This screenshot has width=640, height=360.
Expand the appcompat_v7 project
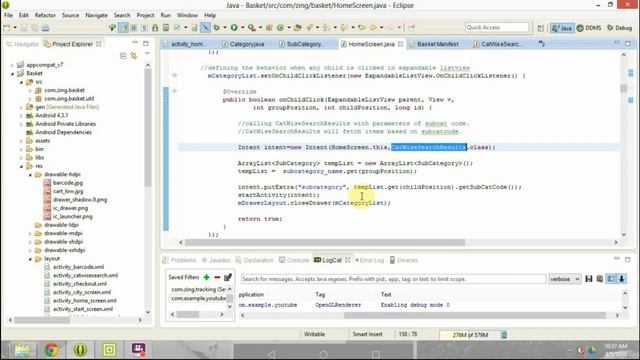pyautogui.click(x=13, y=65)
